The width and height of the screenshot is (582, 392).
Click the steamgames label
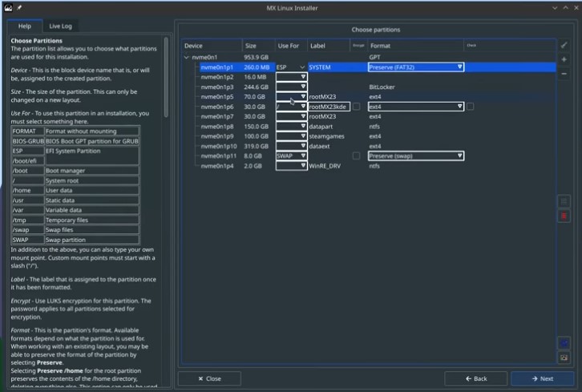[326, 136]
